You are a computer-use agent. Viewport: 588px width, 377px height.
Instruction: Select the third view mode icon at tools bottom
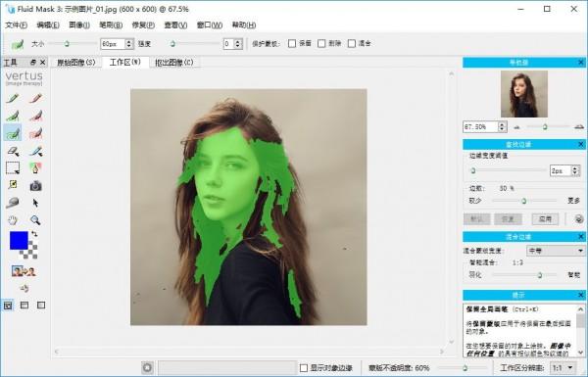(41, 306)
